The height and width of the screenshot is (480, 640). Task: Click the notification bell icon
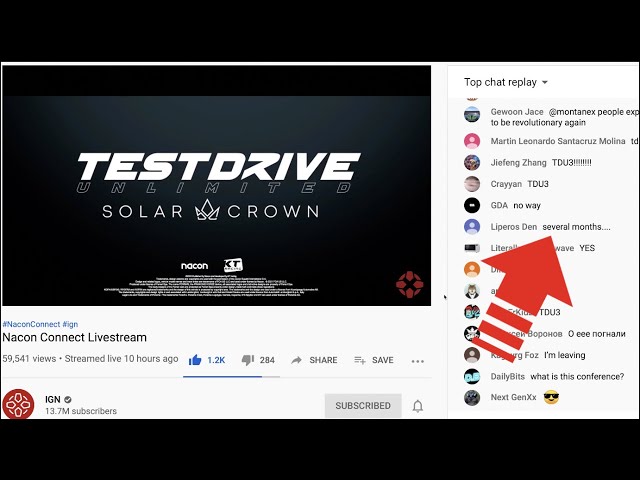point(418,406)
